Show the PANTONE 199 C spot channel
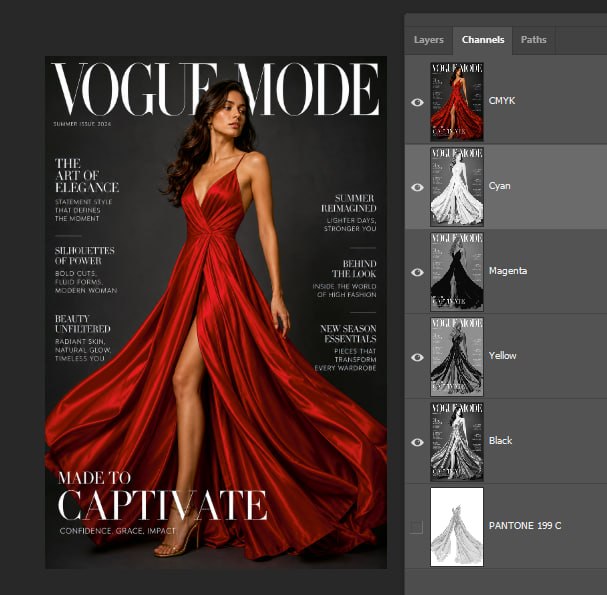 [x=417, y=527]
